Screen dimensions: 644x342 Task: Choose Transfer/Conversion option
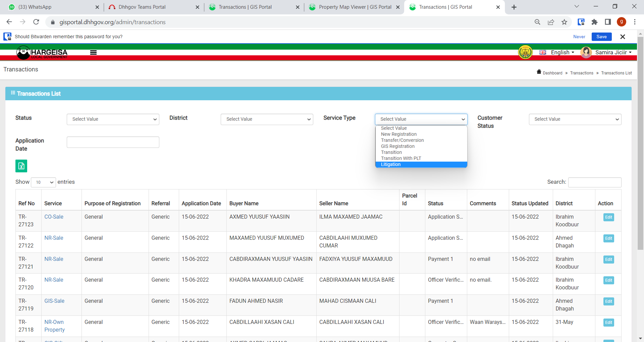click(421, 140)
